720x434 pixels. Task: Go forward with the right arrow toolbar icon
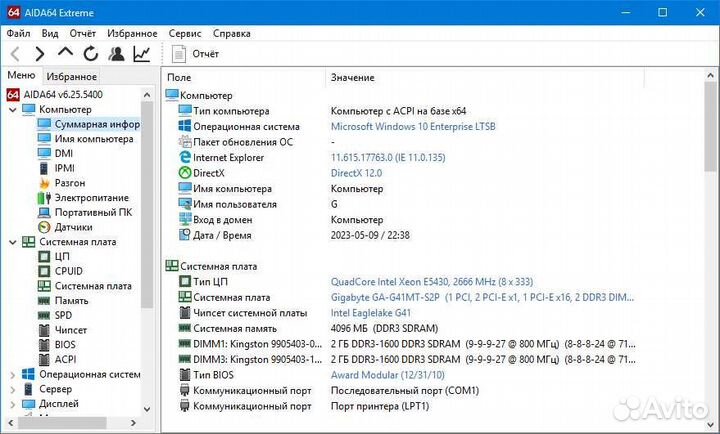(x=40, y=54)
